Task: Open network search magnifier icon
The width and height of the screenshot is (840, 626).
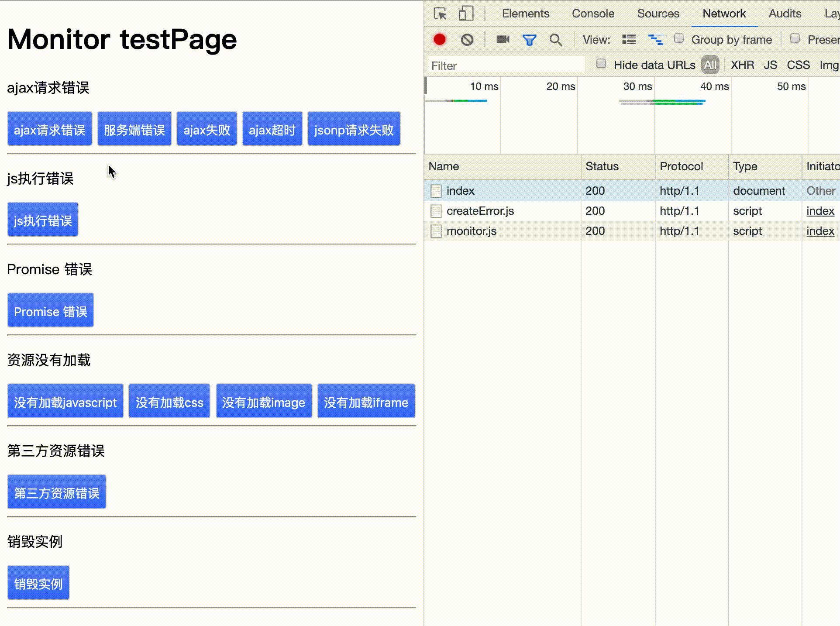Action: tap(556, 40)
